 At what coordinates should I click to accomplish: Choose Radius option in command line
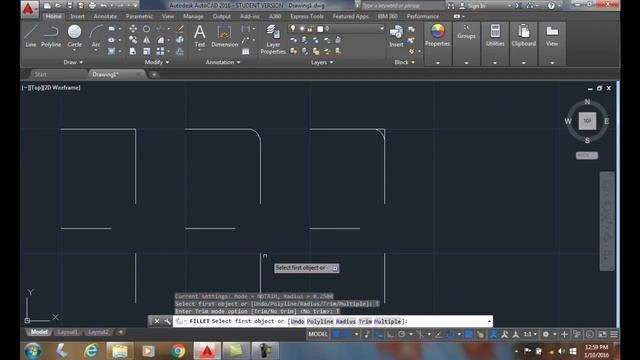pyautogui.click(x=346, y=322)
